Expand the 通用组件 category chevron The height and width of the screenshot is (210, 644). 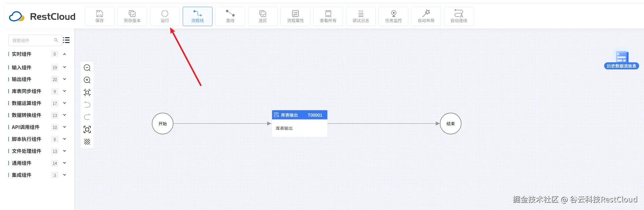point(65,163)
